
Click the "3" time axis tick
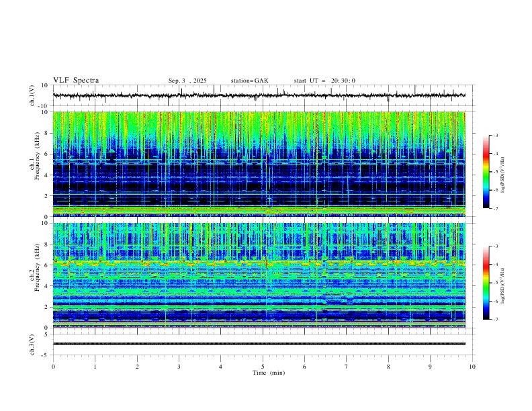(x=179, y=367)
